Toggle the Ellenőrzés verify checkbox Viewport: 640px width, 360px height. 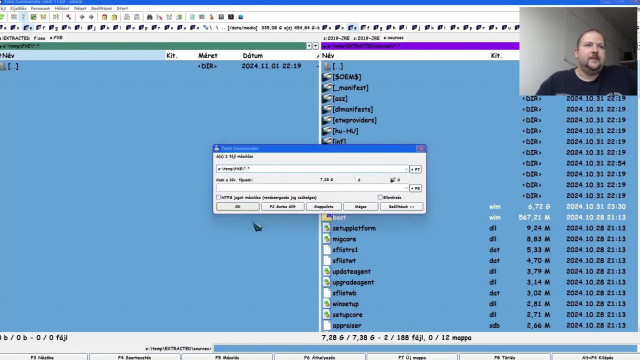[380, 198]
